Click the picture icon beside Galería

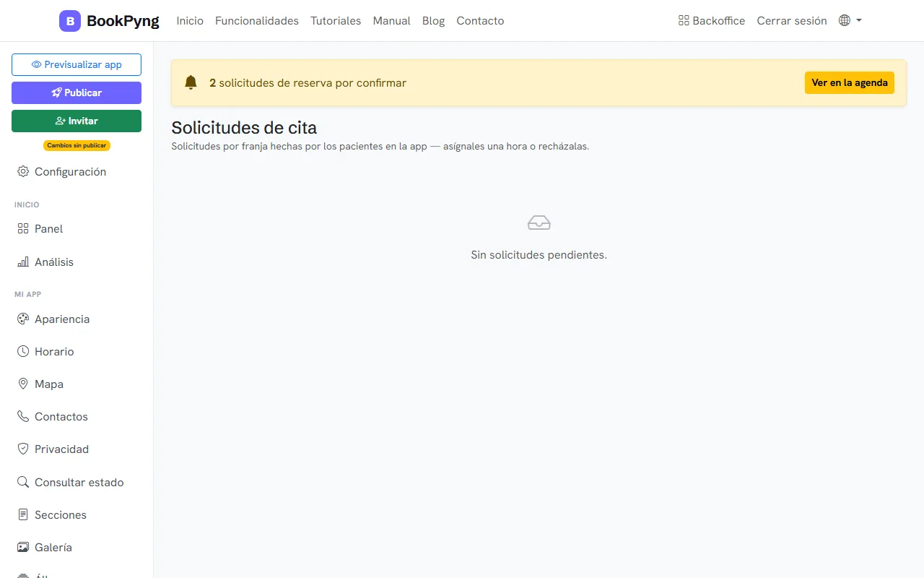click(x=23, y=547)
